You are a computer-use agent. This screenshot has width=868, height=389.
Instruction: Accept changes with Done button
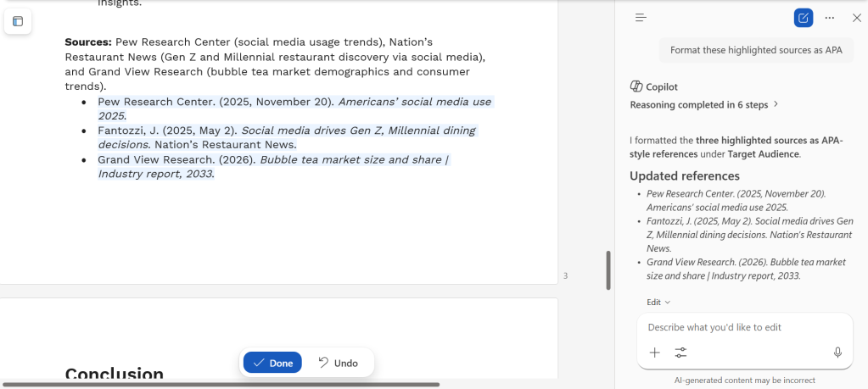(272, 363)
